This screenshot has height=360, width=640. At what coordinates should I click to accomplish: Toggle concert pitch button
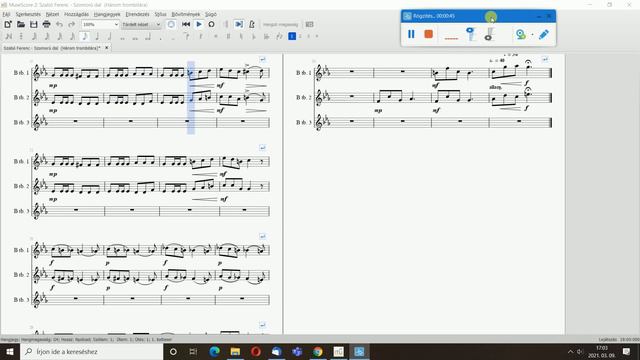point(280,24)
